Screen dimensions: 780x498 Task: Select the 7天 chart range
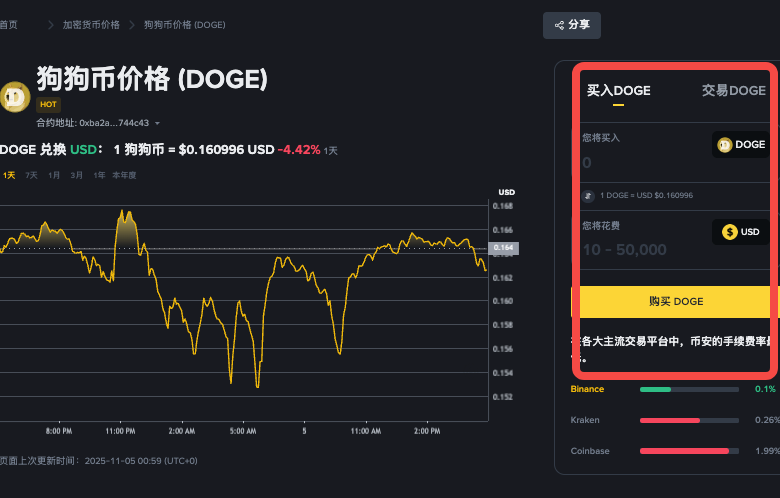click(x=31, y=175)
